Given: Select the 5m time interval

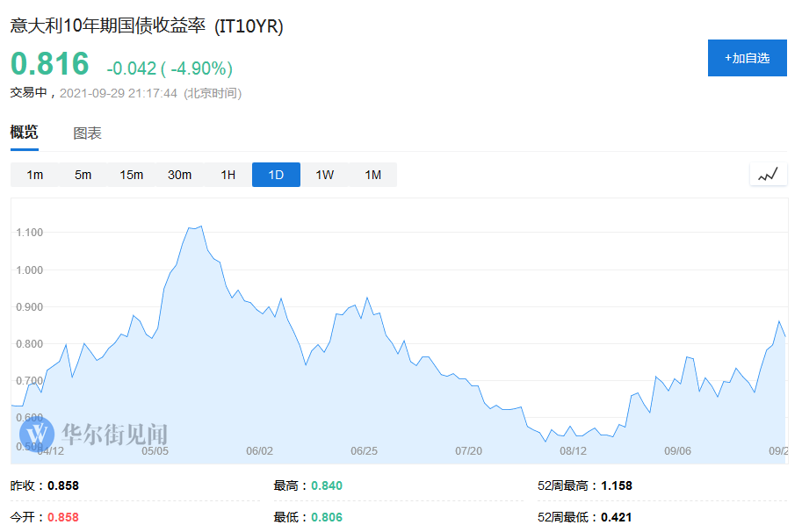Looking at the screenshot, I should pyautogui.click(x=83, y=175).
